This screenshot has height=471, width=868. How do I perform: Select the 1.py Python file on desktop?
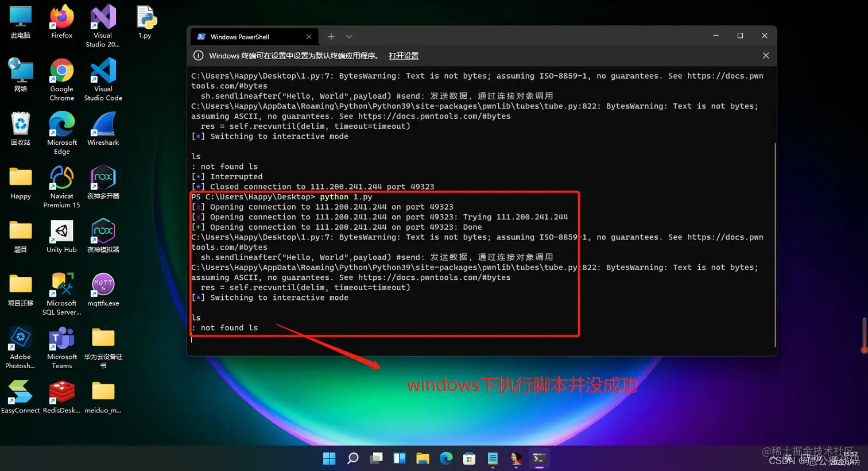click(x=145, y=22)
